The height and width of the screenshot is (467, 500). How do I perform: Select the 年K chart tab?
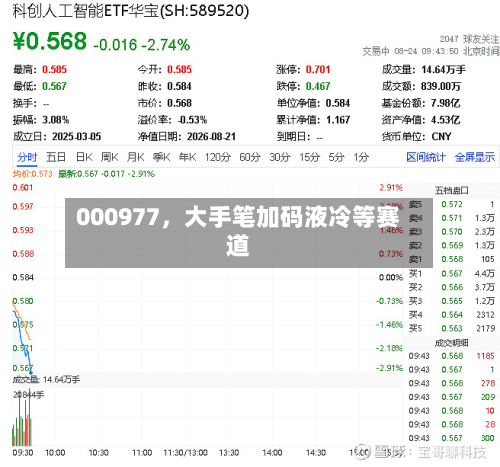click(187, 157)
